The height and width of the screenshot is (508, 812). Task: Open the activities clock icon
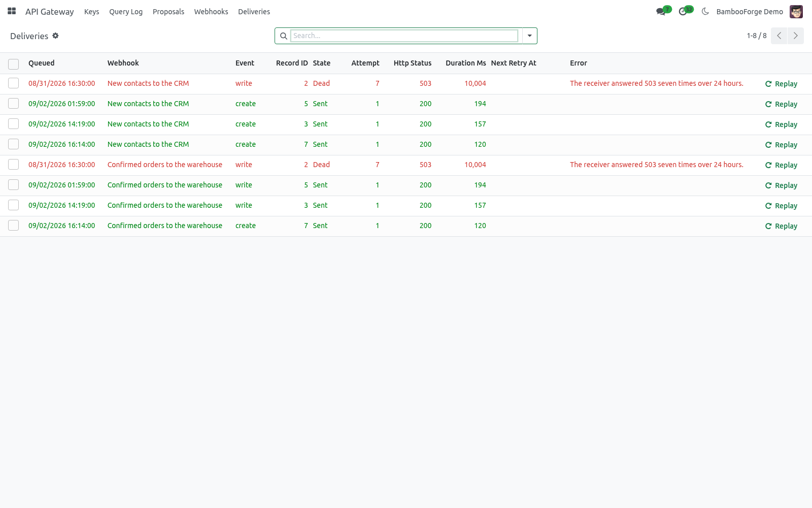click(x=683, y=12)
